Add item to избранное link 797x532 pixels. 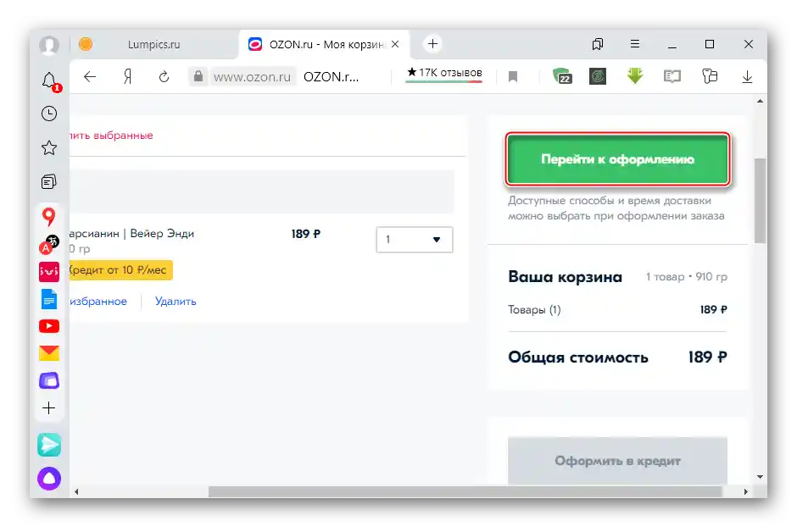[98, 301]
